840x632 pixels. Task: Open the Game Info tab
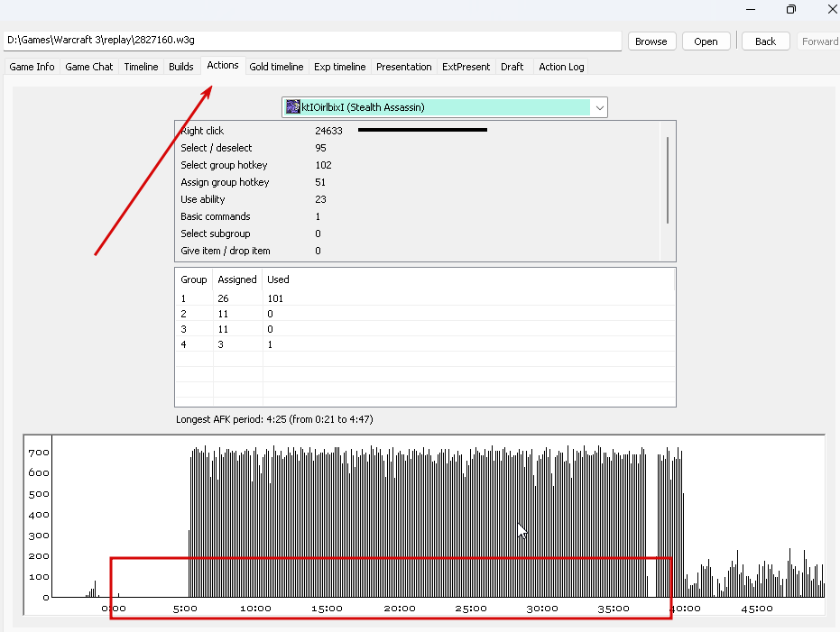pyautogui.click(x=32, y=67)
